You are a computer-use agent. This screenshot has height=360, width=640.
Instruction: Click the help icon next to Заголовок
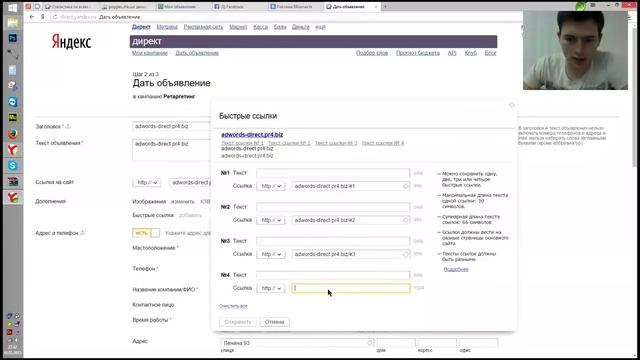[x=68, y=127]
